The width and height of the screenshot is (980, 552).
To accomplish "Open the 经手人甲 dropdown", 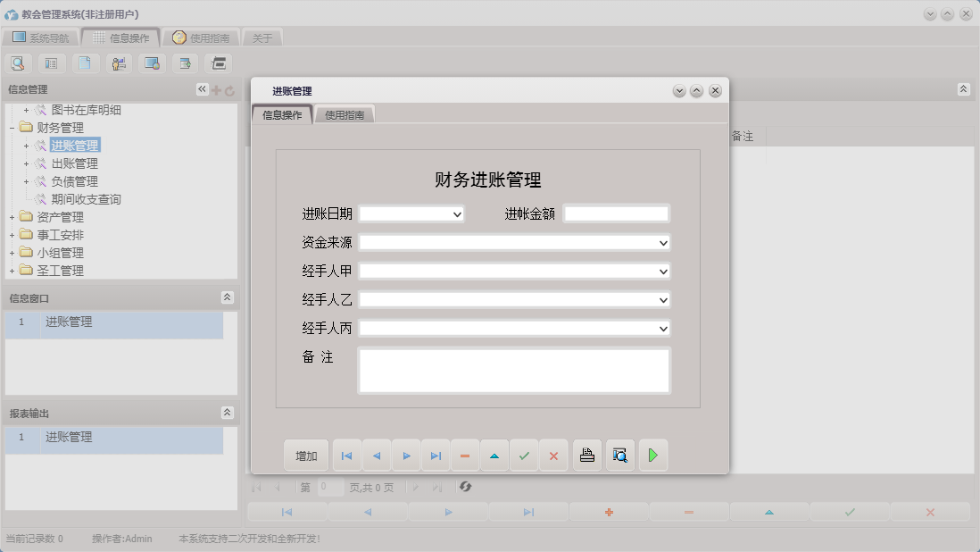I will click(662, 271).
